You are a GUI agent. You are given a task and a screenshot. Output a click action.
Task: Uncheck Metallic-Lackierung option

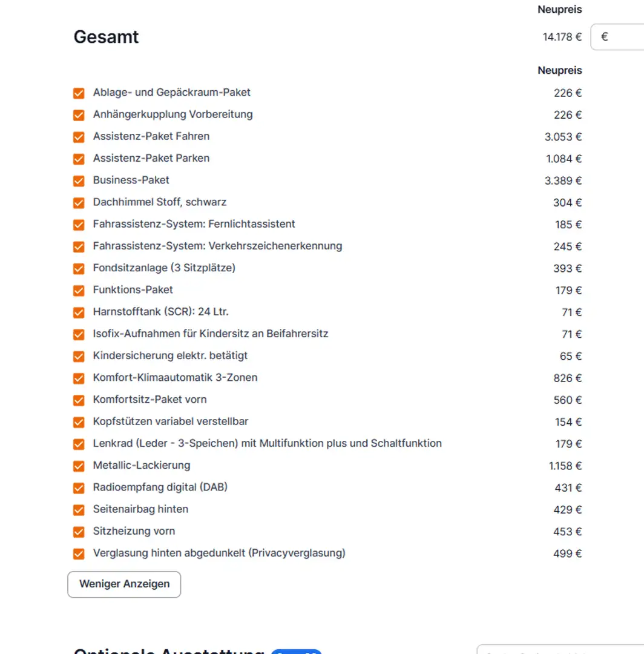pos(79,466)
